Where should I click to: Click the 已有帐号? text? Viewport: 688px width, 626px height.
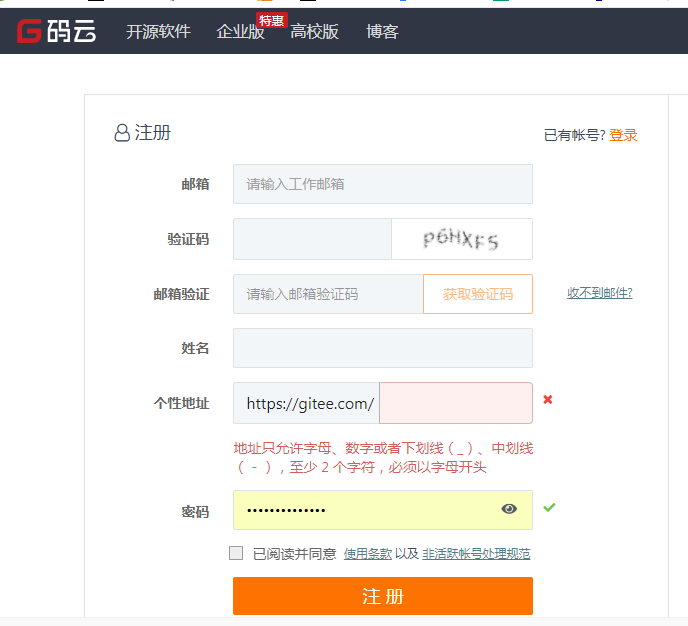click(574, 135)
